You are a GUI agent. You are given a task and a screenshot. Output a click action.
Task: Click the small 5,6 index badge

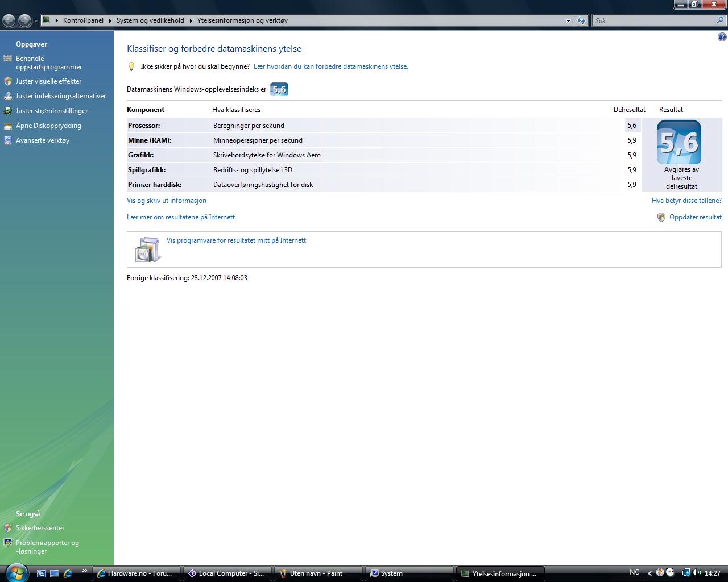point(279,89)
